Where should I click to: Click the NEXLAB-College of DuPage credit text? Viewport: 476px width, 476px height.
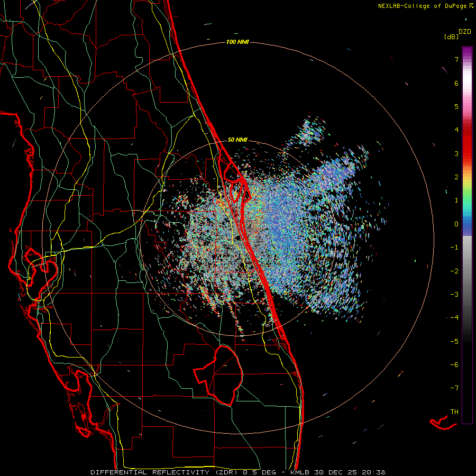(422, 6)
